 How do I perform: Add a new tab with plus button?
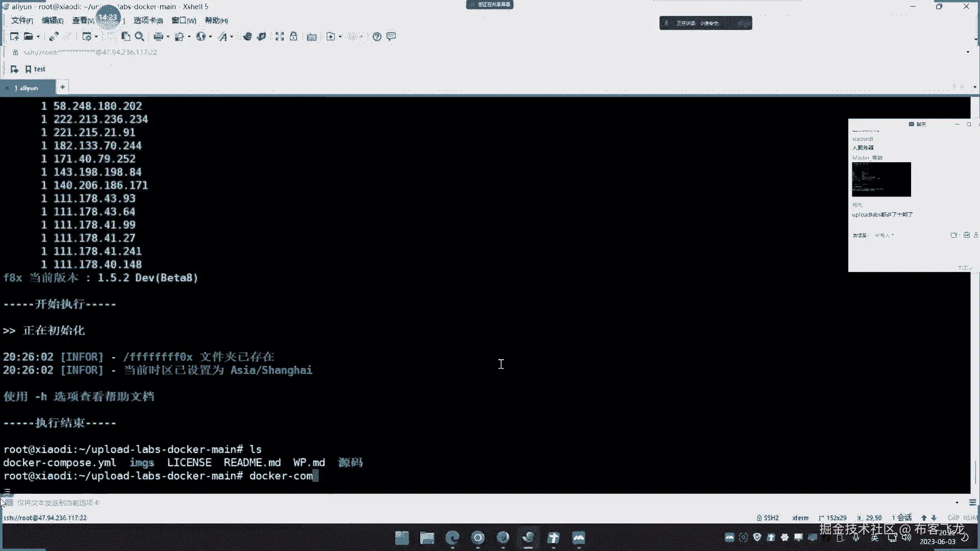62,87
